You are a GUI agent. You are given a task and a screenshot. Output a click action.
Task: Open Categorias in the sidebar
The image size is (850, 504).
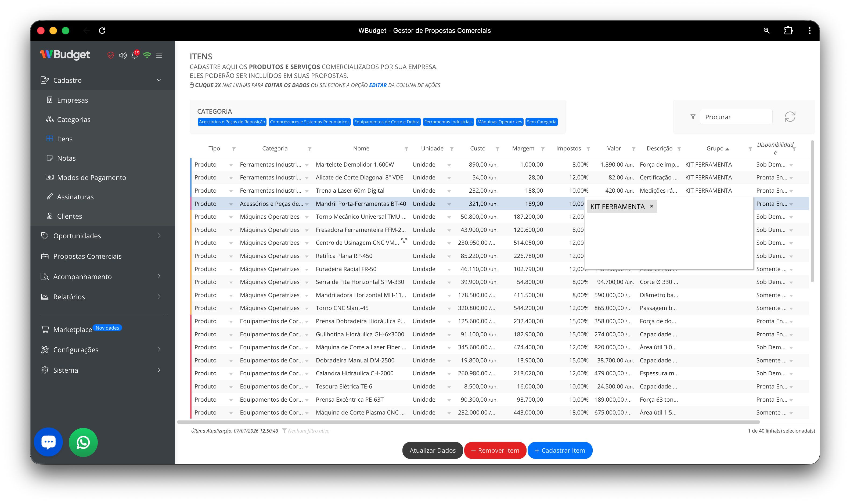click(x=73, y=120)
